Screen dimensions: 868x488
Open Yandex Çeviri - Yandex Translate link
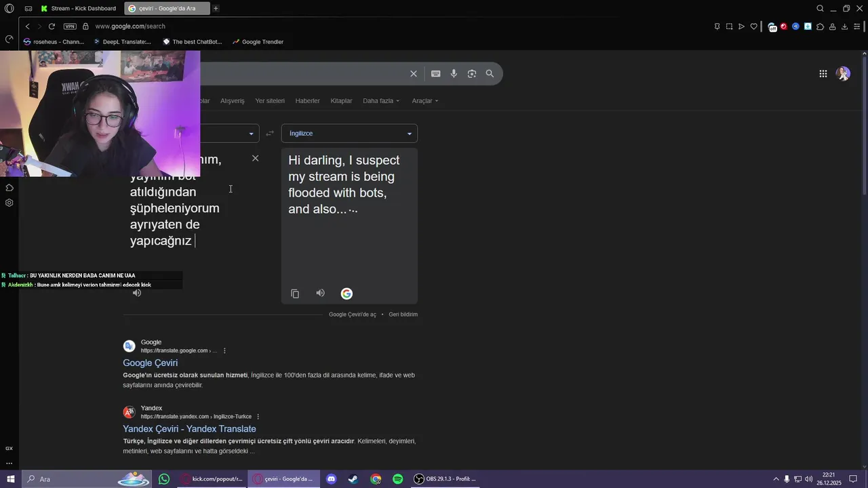[189, 428]
